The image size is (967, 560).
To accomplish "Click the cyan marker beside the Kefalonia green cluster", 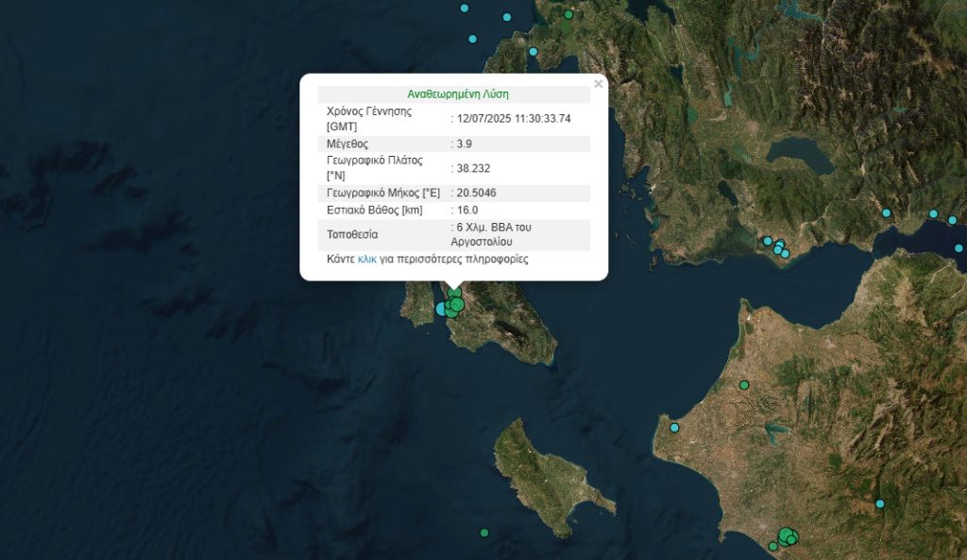I will [441, 309].
